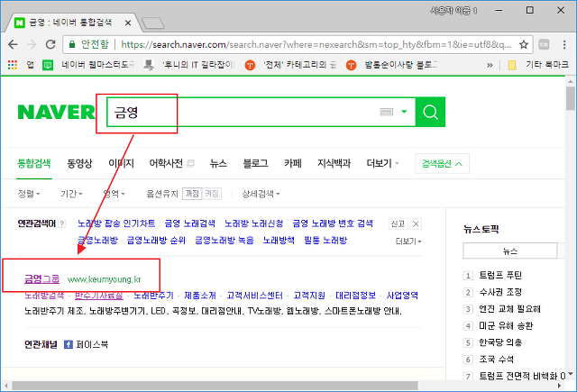Open a new tab button
577x392 pixels.
pyautogui.click(x=153, y=23)
